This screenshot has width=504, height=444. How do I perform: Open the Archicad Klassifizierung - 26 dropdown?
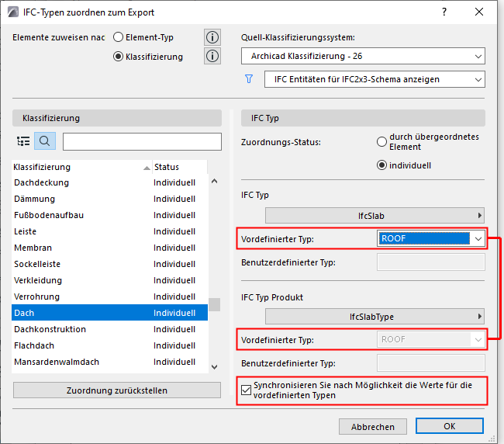[362, 56]
